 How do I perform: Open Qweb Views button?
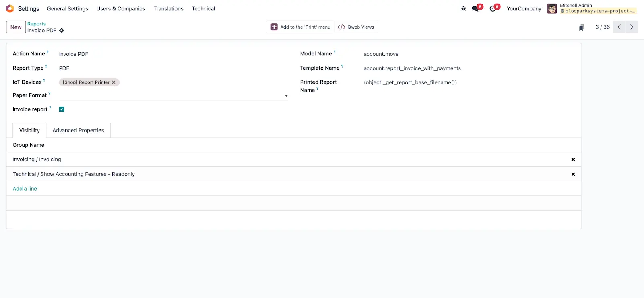tap(356, 27)
